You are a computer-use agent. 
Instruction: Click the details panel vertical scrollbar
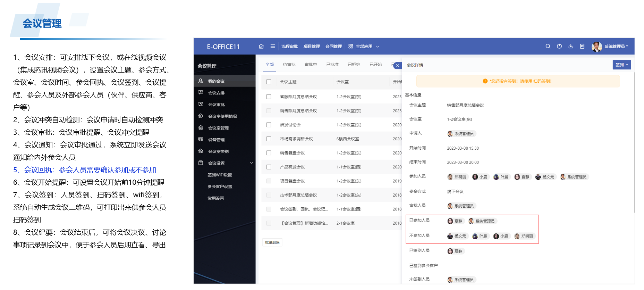point(634,142)
